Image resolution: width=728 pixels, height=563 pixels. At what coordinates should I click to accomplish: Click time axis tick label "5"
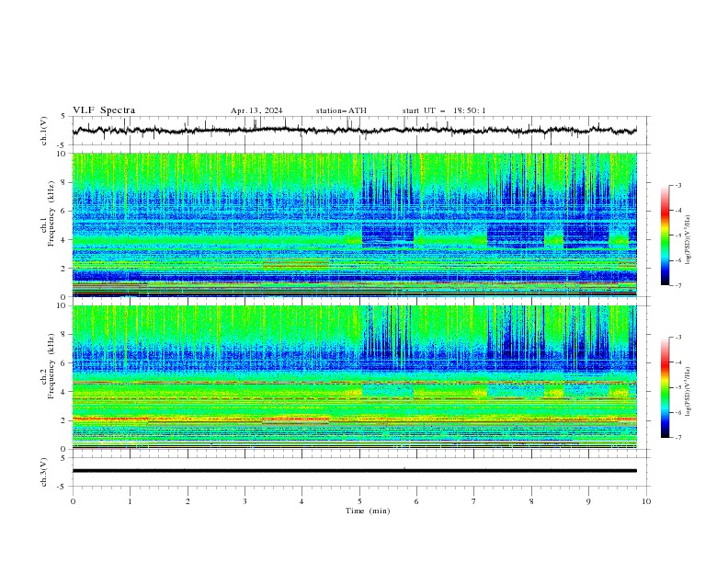[359, 501]
